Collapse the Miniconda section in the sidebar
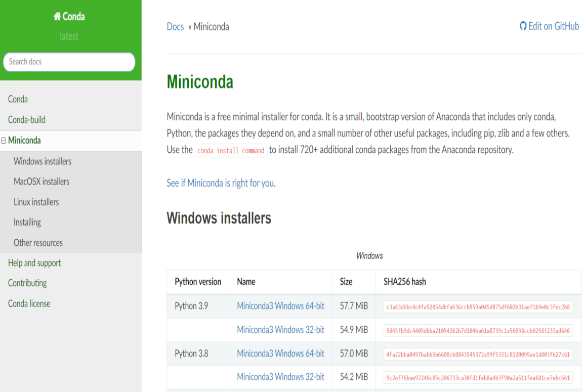584x392 pixels. point(4,141)
